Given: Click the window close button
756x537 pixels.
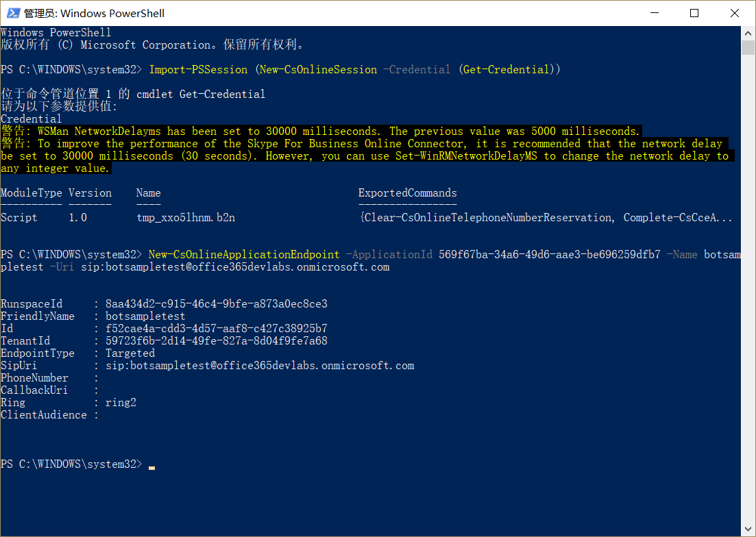Looking at the screenshot, I should point(735,12).
